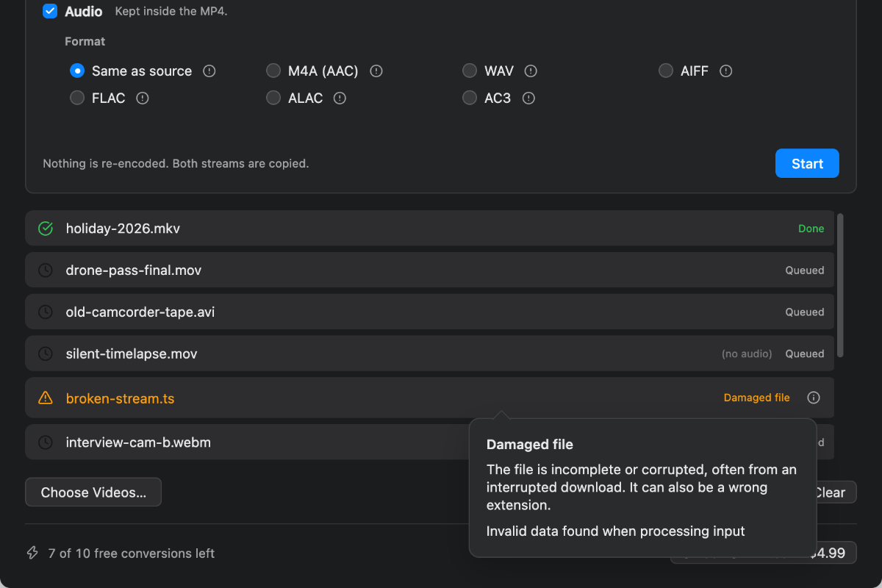Click the (no audio) label on silent-timelapse.mov

pos(747,354)
